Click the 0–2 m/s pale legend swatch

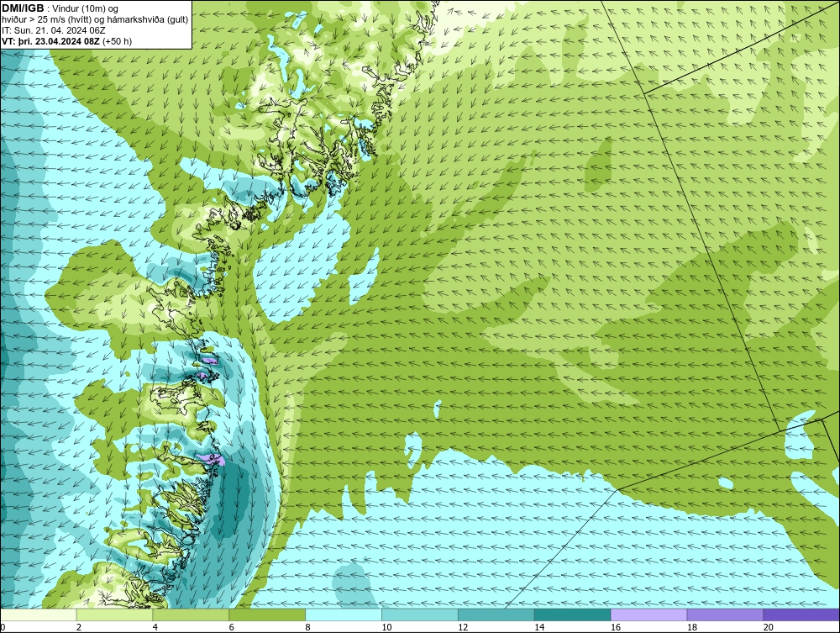coord(39,615)
